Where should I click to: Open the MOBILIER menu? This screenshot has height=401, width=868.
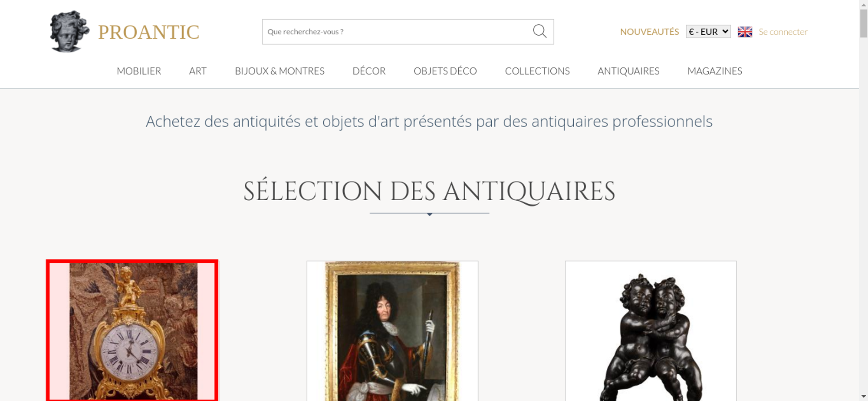pyautogui.click(x=139, y=71)
